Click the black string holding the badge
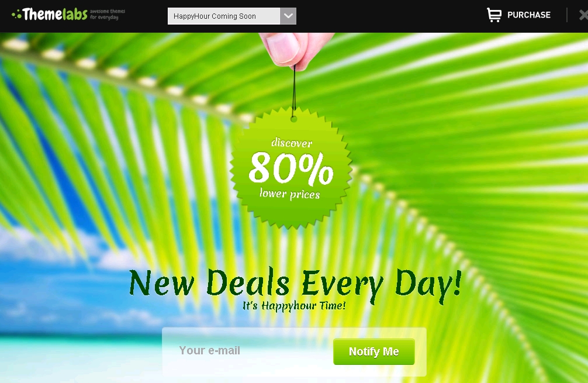 click(294, 88)
